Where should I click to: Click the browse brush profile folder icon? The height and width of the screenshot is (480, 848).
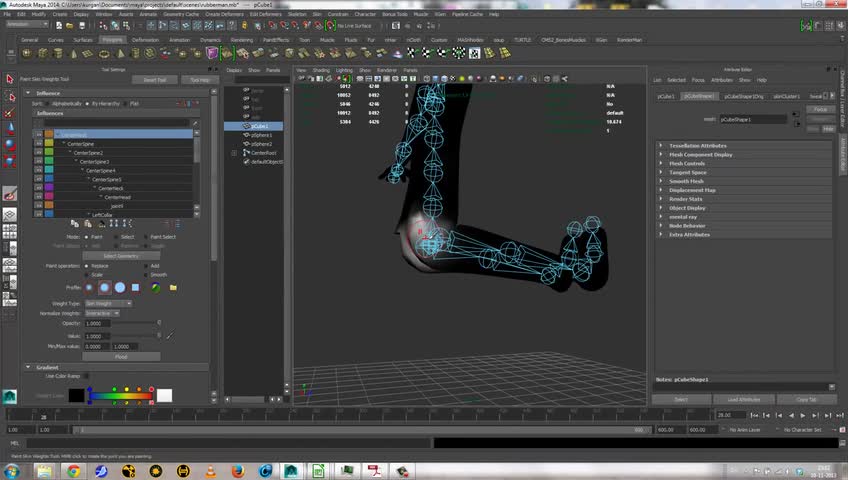(x=173, y=288)
